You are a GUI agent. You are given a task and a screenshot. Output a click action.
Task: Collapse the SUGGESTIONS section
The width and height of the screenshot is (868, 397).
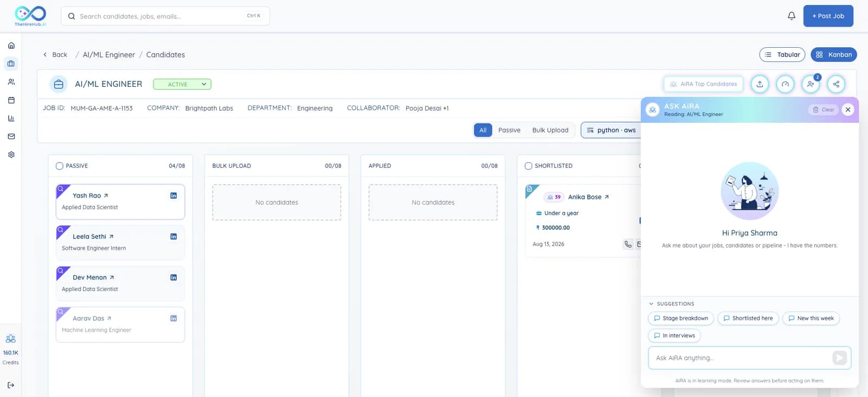coord(672,304)
